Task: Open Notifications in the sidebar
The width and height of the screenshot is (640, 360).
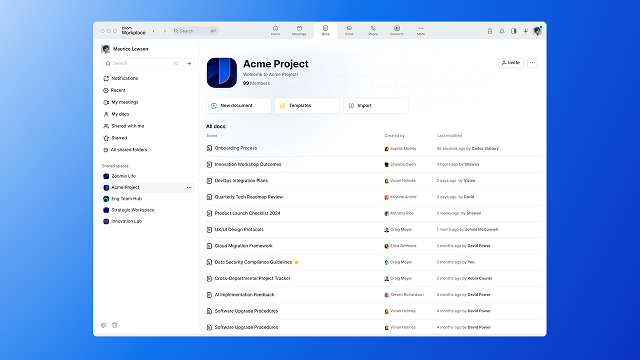Action: 121,78
